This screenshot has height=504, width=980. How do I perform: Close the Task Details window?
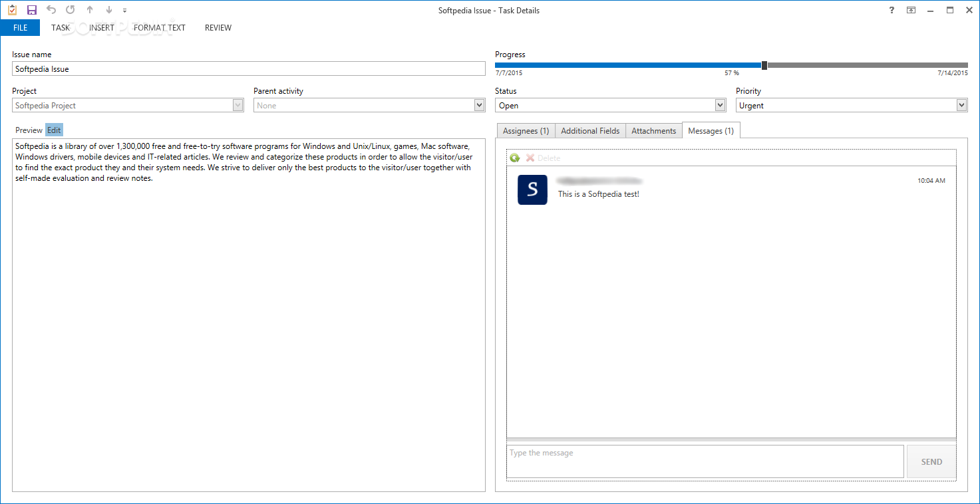pyautogui.click(x=969, y=10)
